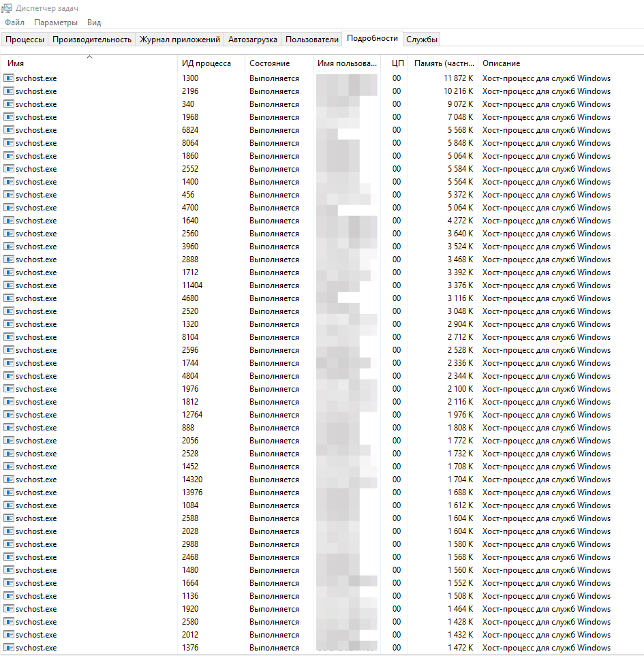The image size is (644, 658).
Task: Open the Вид menu
Action: pos(94,22)
